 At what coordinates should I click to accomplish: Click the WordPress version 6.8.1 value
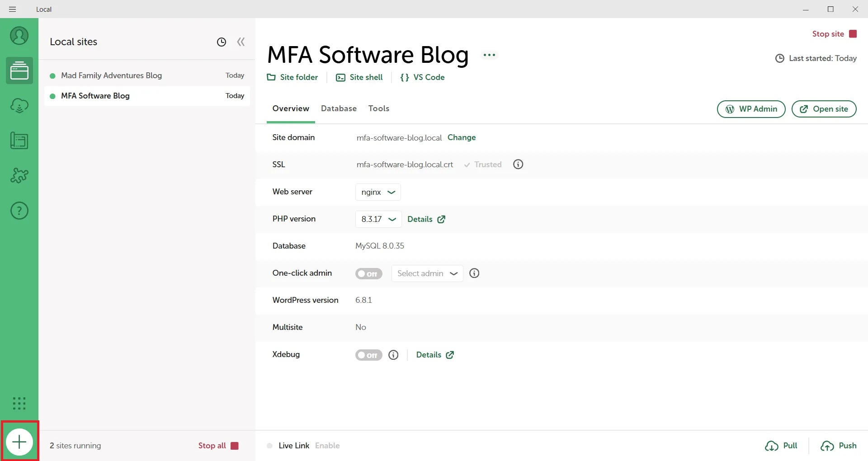pyautogui.click(x=363, y=300)
